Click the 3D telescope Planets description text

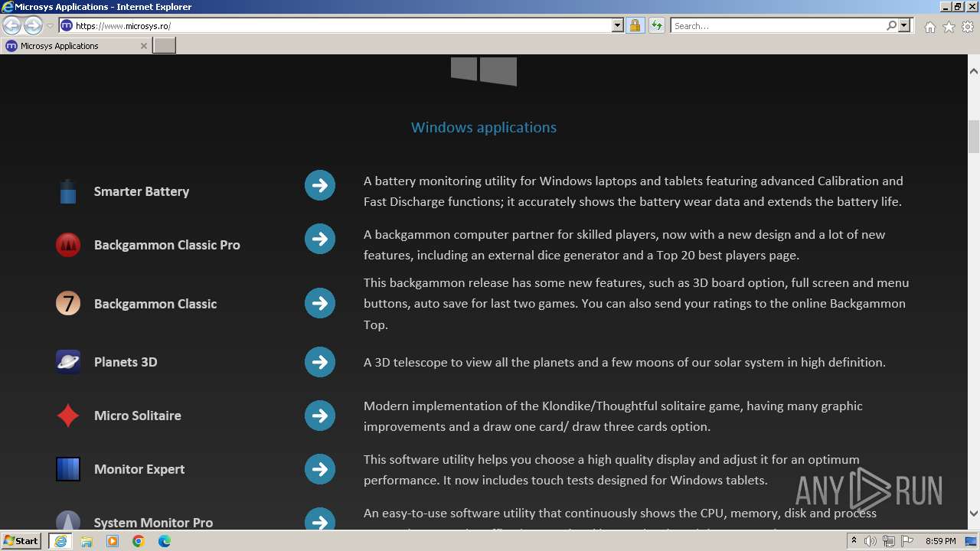[625, 362]
